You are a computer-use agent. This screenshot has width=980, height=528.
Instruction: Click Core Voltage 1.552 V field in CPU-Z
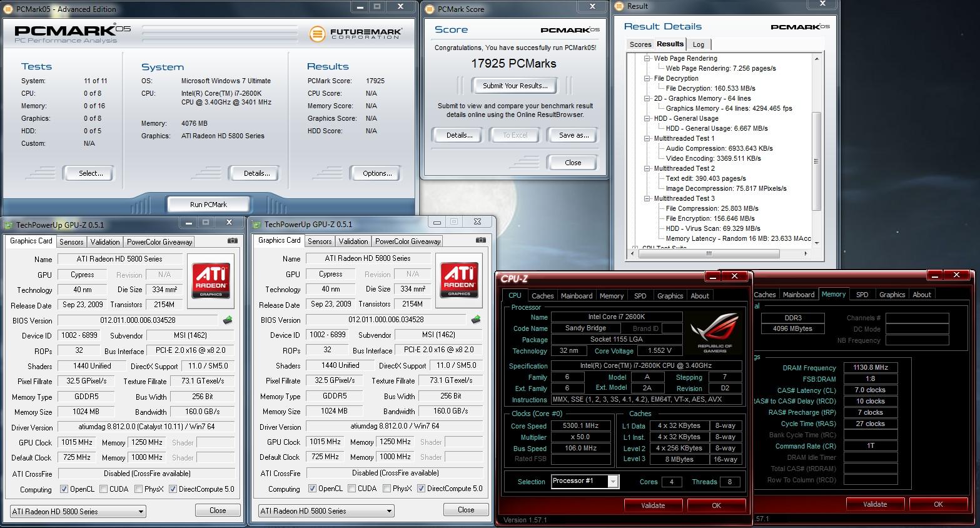659,351
